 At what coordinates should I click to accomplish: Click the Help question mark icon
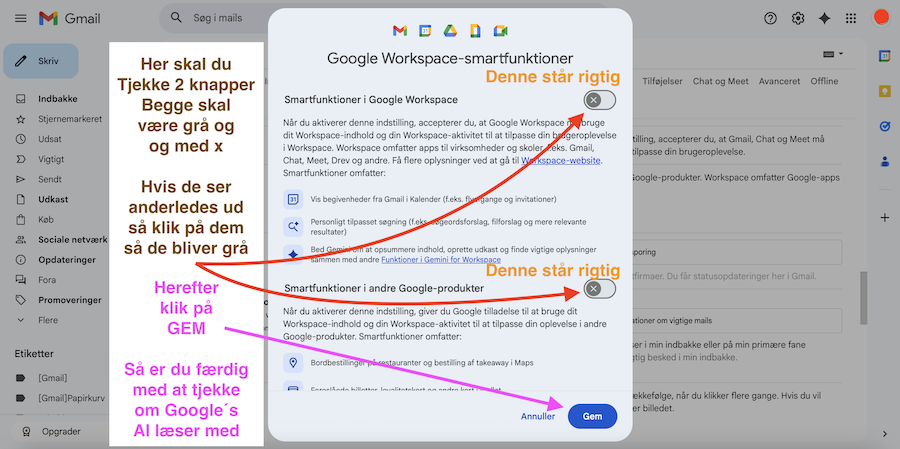(770, 18)
